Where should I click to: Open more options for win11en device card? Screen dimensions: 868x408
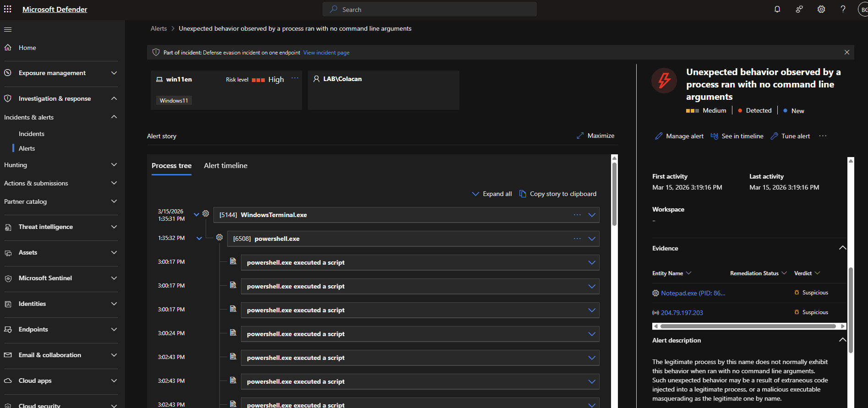295,78
